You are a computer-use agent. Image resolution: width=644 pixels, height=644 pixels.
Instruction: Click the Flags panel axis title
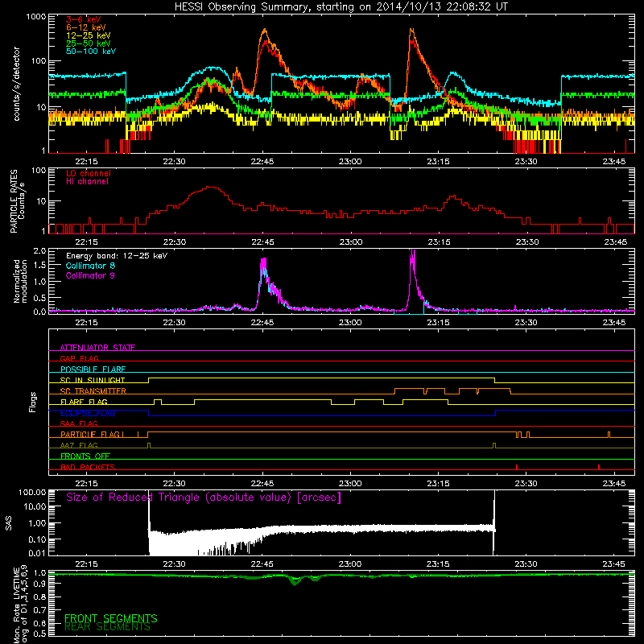[x=33, y=402]
